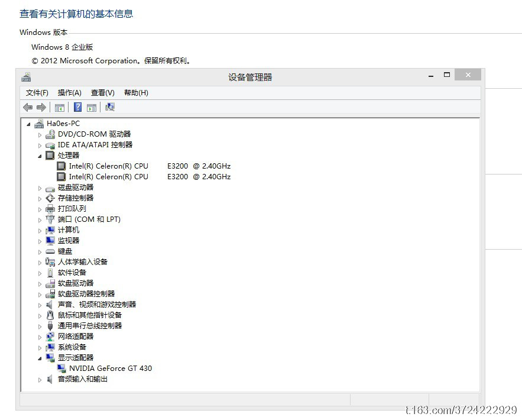Click the Windows 8 企业版 text
Screen dimensions: 522x420
tap(62, 47)
